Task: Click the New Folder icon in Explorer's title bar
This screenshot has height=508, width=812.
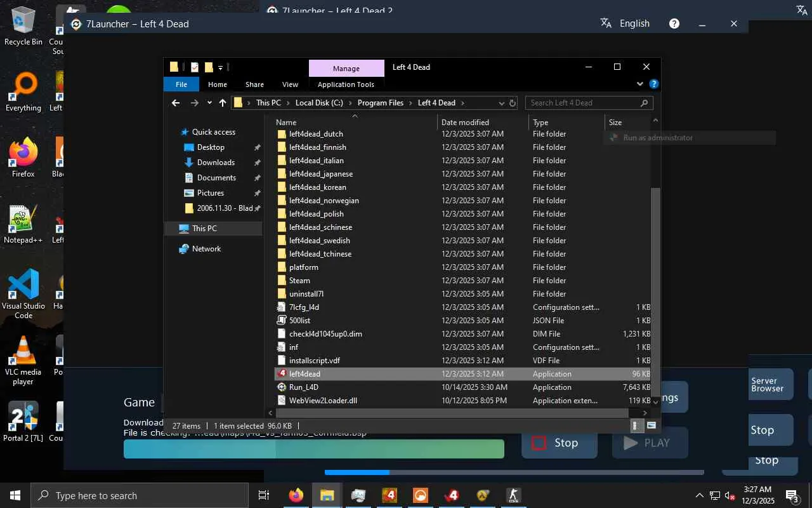Action: click(209, 67)
